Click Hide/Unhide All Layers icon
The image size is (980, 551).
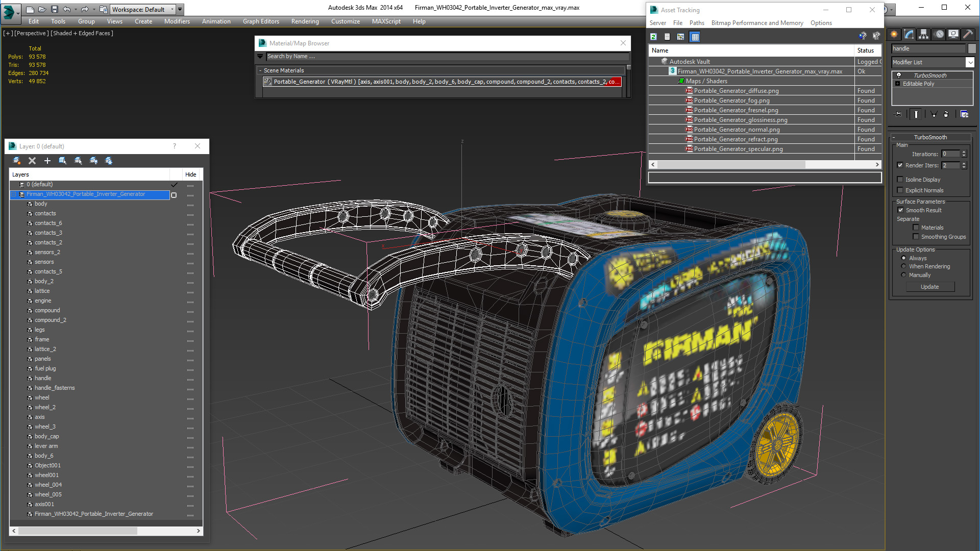coord(93,161)
